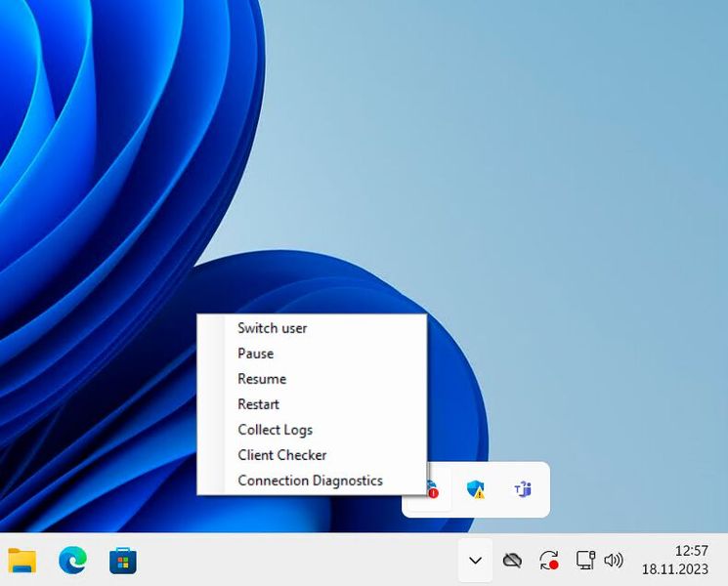Click the tray icon with red alert badge
The width and height of the screenshot is (728, 586).
[x=432, y=489]
